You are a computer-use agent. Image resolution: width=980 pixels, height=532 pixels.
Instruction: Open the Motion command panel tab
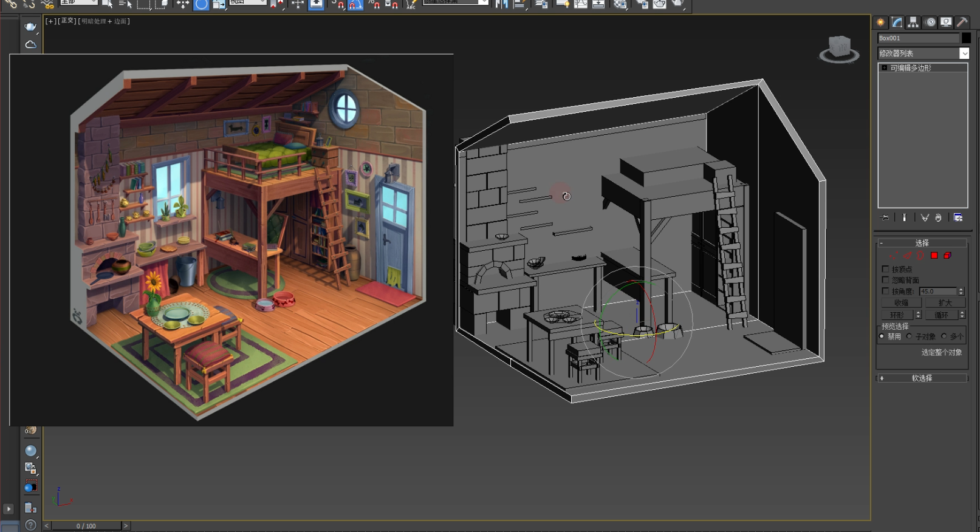930,22
